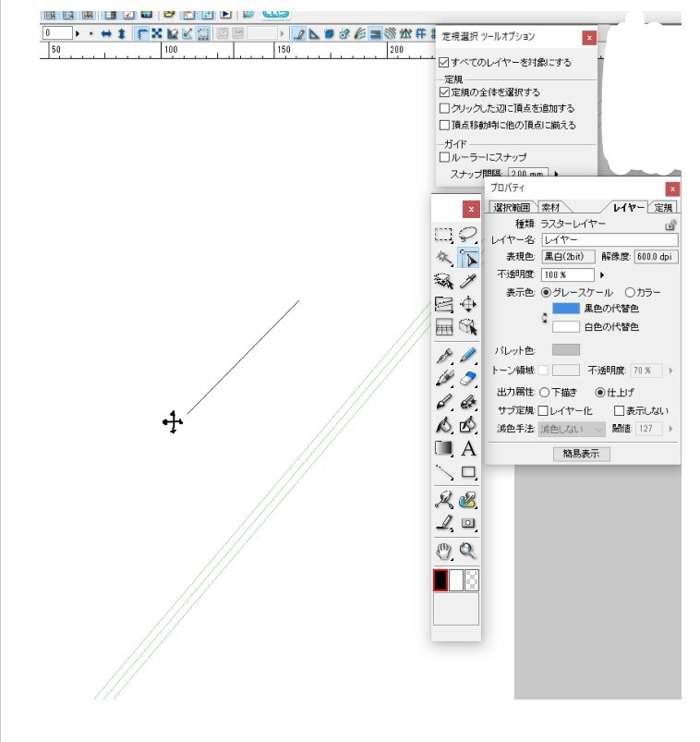
Task: Select the eyedropper tool
Action: pos(468,281)
